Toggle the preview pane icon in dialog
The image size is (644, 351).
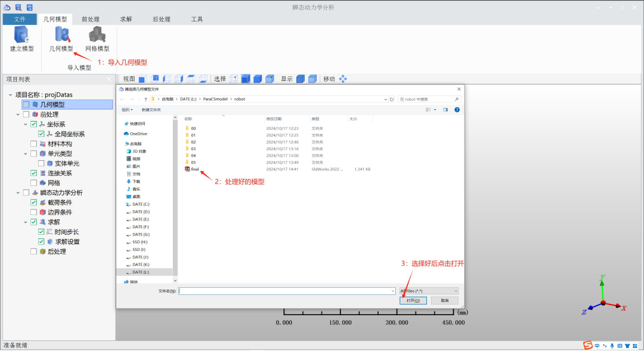point(445,110)
